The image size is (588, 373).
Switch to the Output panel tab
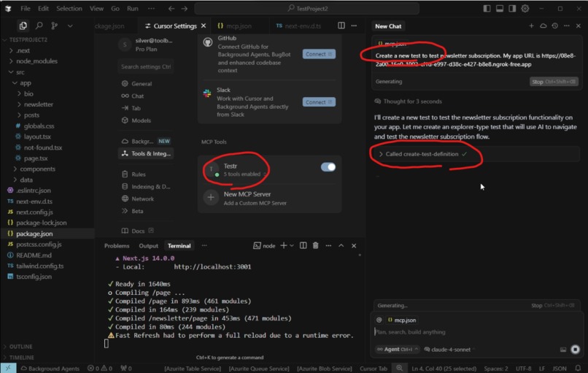tap(148, 245)
